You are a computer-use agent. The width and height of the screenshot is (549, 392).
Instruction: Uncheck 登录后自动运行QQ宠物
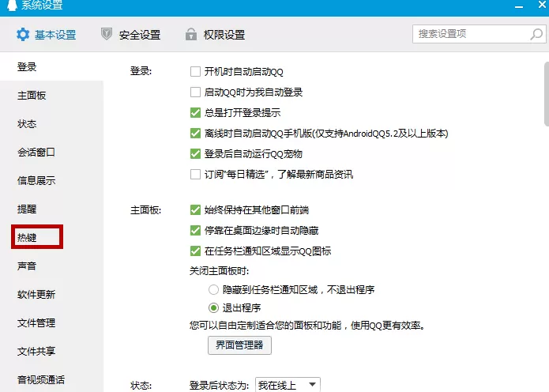(195, 153)
